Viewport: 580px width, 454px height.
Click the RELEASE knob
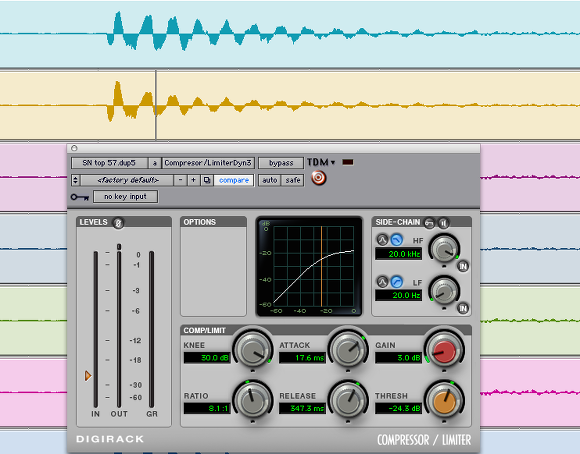[348, 400]
